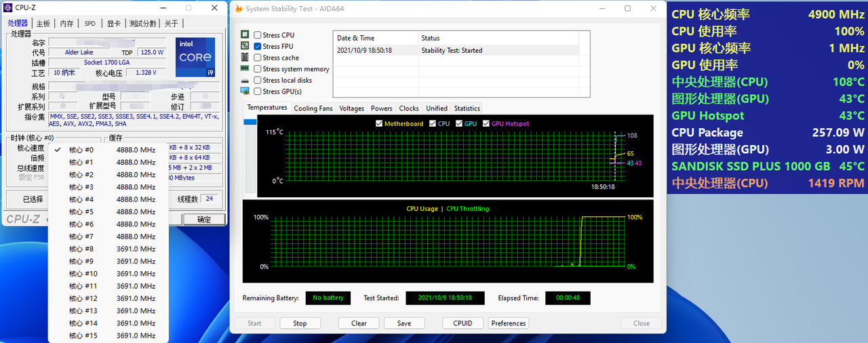Screen dimensions: 868x343
Task: Click the 线程数 value 24
Action: coord(209,199)
